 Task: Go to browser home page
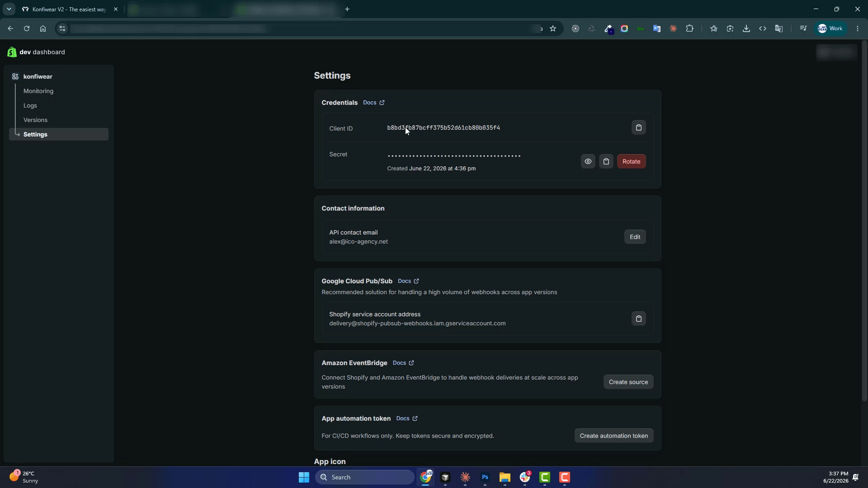coord(43,28)
